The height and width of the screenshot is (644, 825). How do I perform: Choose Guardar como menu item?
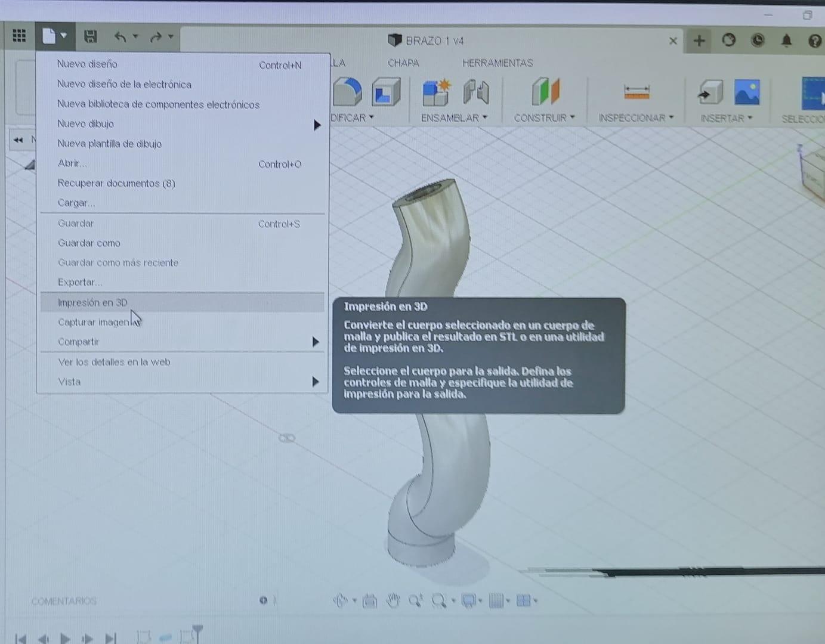click(183, 243)
